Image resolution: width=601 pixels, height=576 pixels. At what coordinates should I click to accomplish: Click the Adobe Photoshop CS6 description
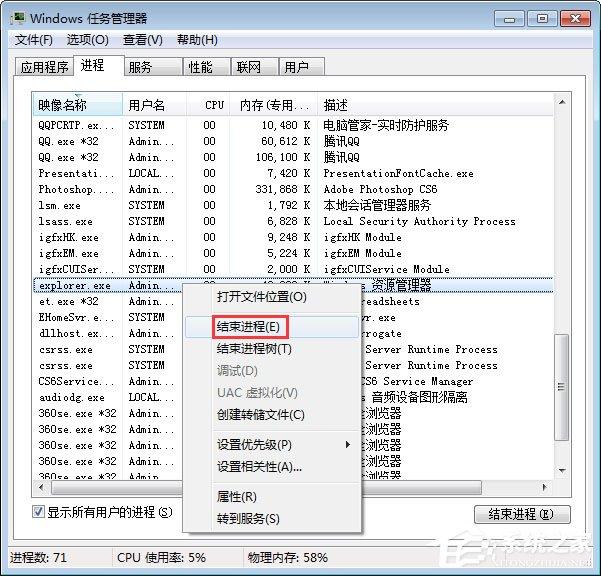coord(380,189)
